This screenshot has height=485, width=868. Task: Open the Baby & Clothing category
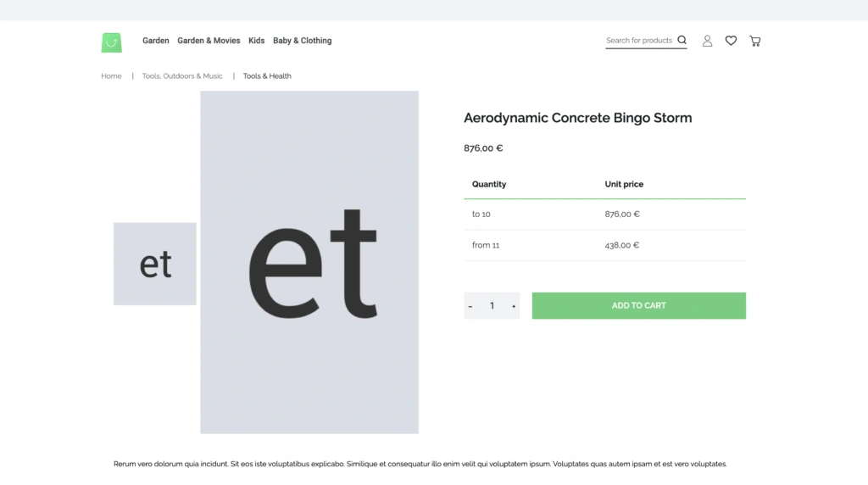point(302,41)
